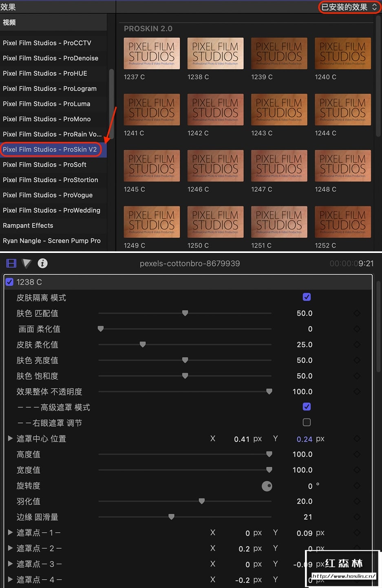Click the 肤色 饱和度 slider handle
The width and height of the screenshot is (382, 588).
(185, 375)
